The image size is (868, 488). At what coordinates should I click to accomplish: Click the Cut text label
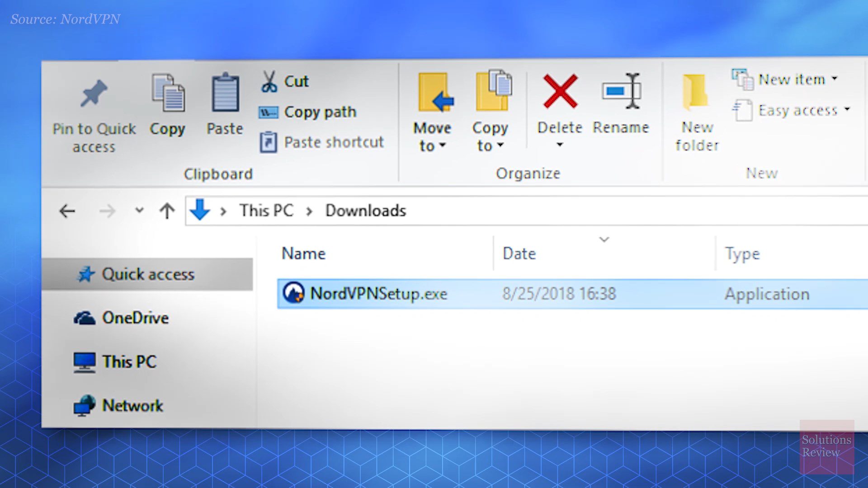[x=296, y=81]
